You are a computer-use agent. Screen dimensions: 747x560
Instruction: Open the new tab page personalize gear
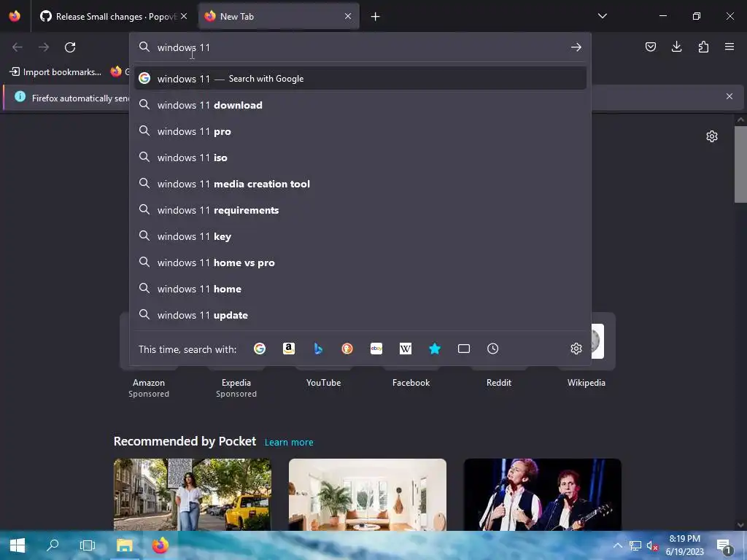point(712,136)
